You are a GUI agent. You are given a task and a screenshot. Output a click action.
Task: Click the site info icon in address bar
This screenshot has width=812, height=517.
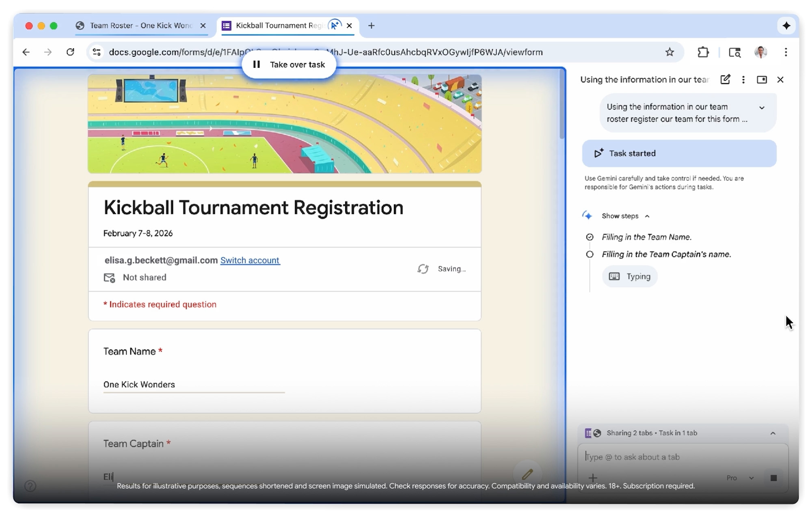click(x=97, y=52)
